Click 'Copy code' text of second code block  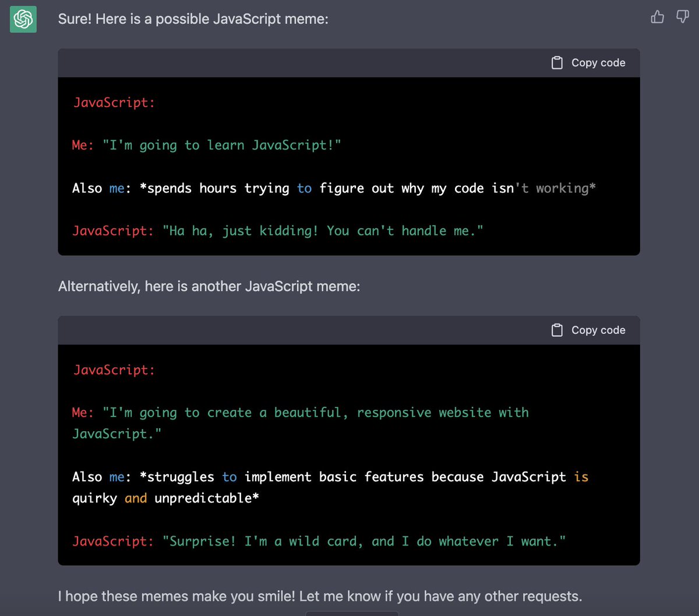[598, 330]
